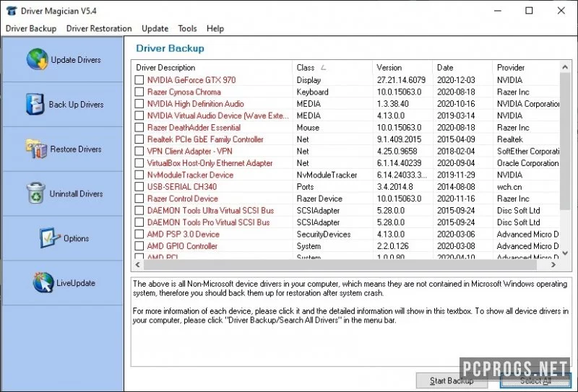Click provider cell wch.cn
Viewport: 578px width, 392px height.
click(509, 187)
